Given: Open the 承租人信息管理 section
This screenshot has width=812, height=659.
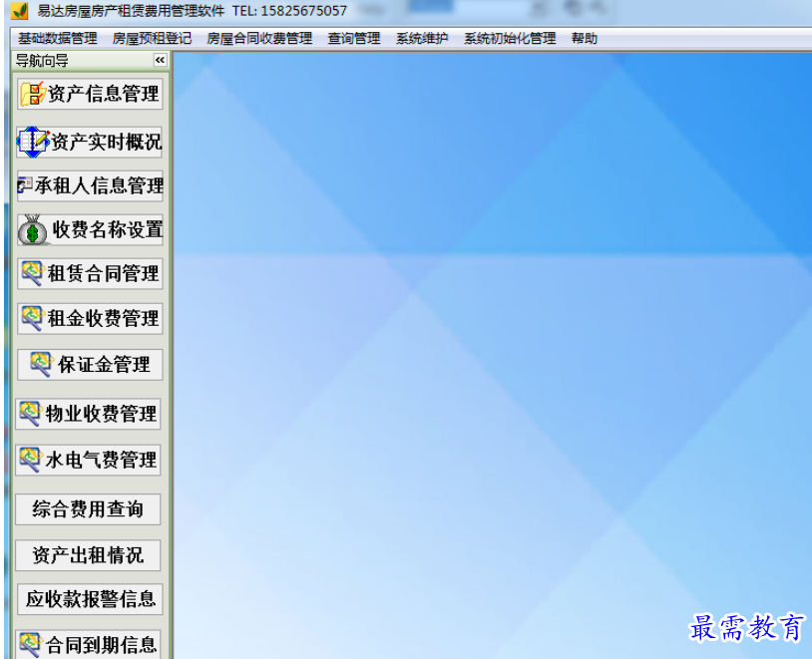Looking at the screenshot, I should tap(100, 185).
